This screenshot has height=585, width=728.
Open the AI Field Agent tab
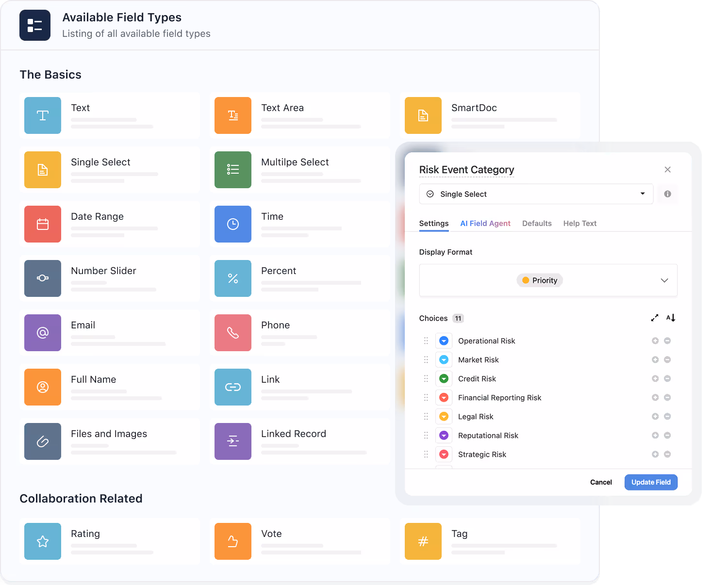point(485,224)
